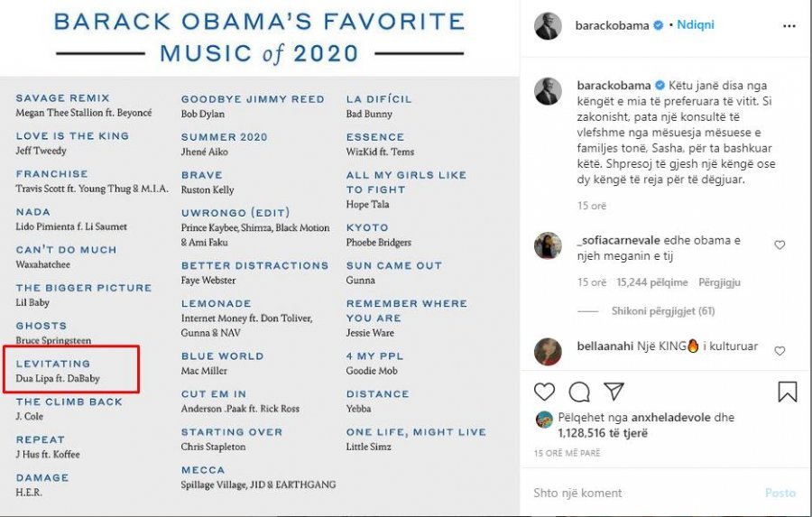Like the _sofiacarnevale comment

point(780,245)
